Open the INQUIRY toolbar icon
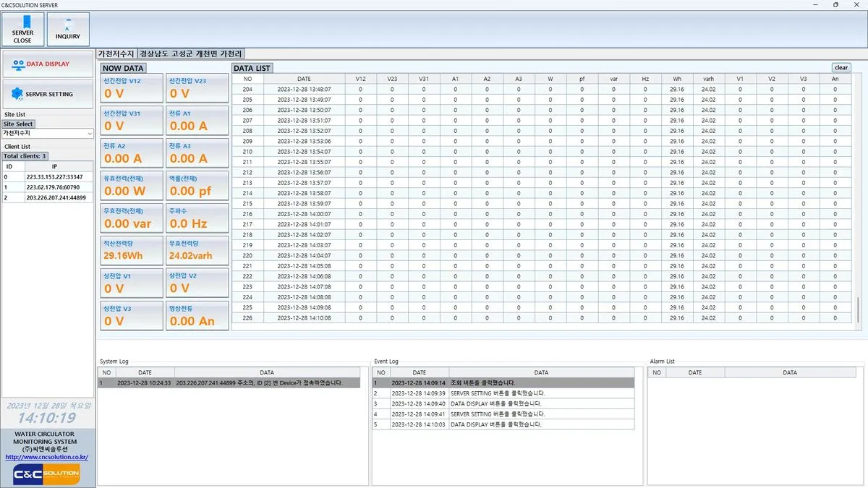 pos(68,29)
